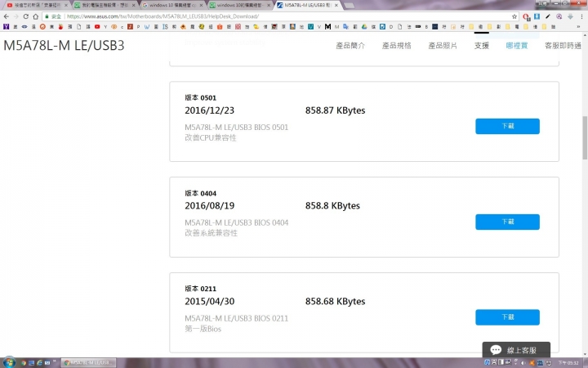The height and width of the screenshot is (368, 588).
Task: Open the Google Translate bookmark icon
Action: click(345, 27)
